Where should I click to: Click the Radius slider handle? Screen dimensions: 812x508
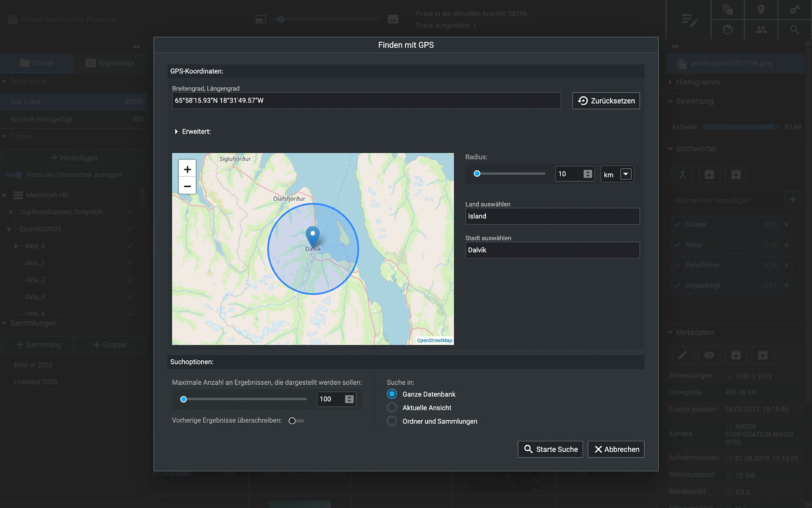[477, 174]
